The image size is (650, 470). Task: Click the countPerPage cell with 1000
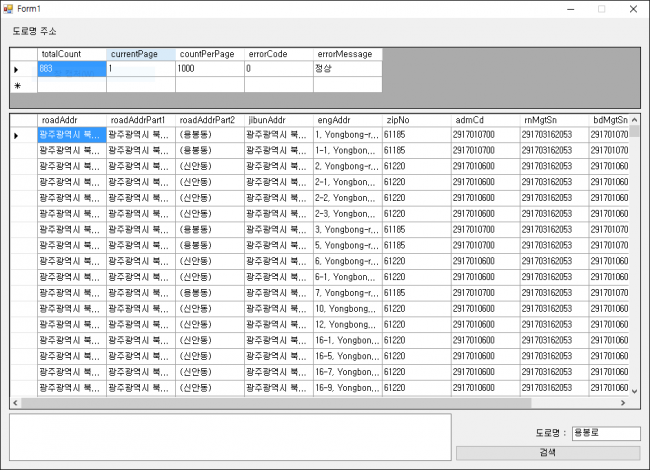[x=209, y=69]
